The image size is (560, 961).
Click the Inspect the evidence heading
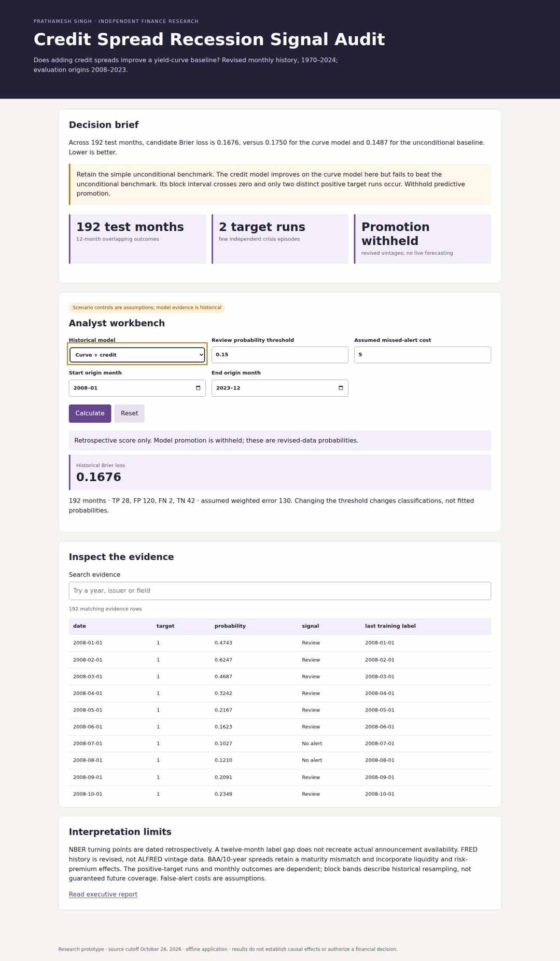click(121, 556)
